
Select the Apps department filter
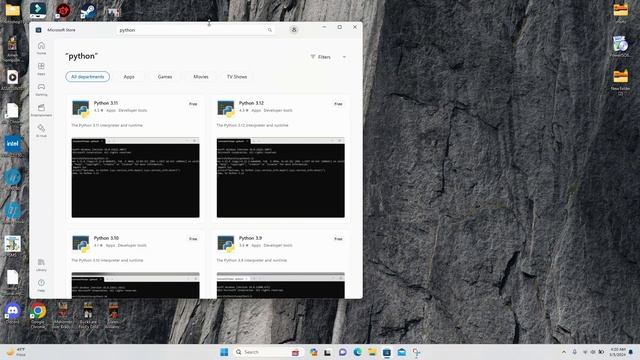(x=129, y=77)
